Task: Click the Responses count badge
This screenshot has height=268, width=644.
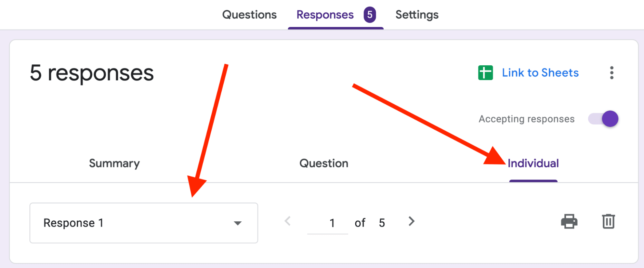Action: click(370, 14)
